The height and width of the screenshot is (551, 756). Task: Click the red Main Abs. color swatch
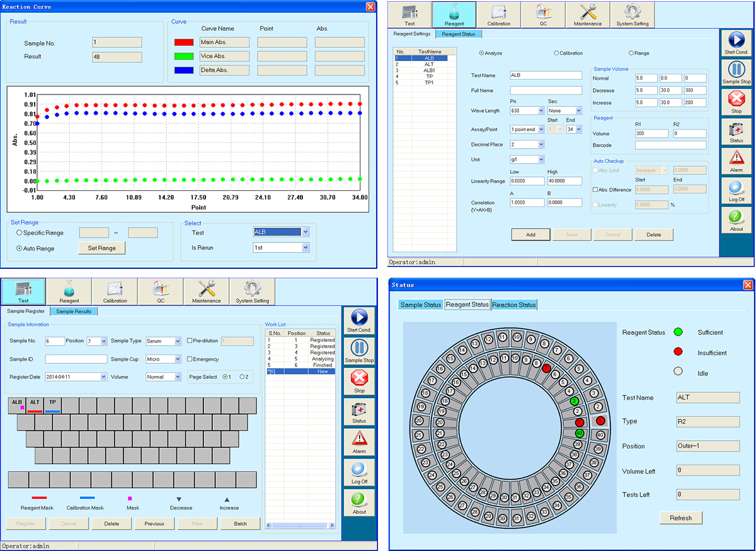[184, 43]
